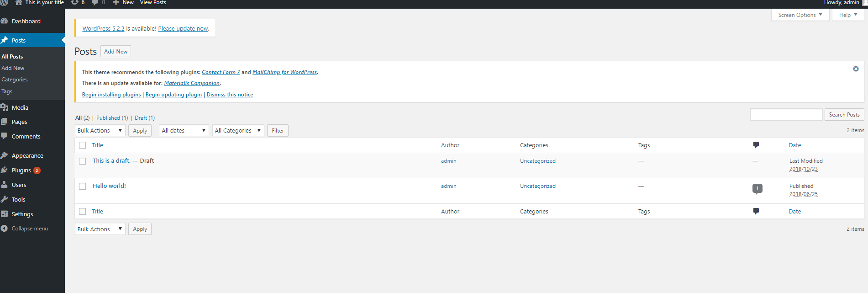The width and height of the screenshot is (868, 293).
Task: Click the Media icon in sidebar
Action: coord(4,107)
